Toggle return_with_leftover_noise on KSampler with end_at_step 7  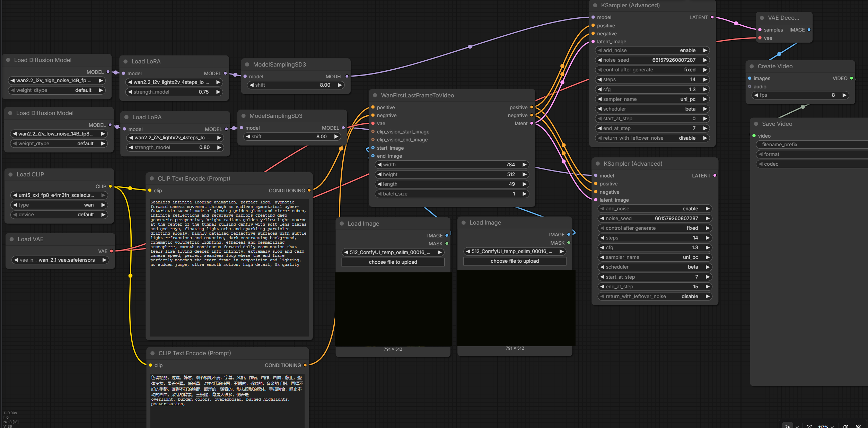tap(652, 138)
